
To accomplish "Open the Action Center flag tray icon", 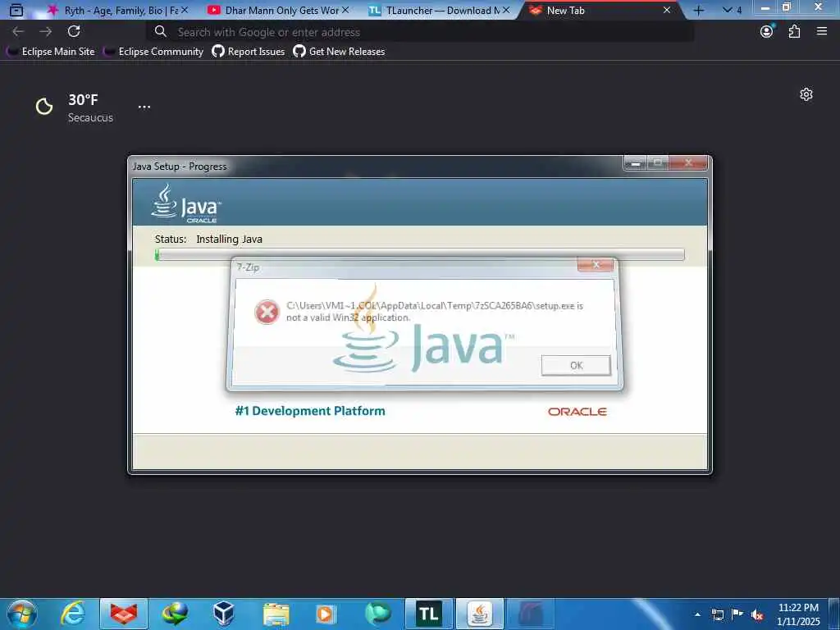I will pyautogui.click(x=737, y=614).
